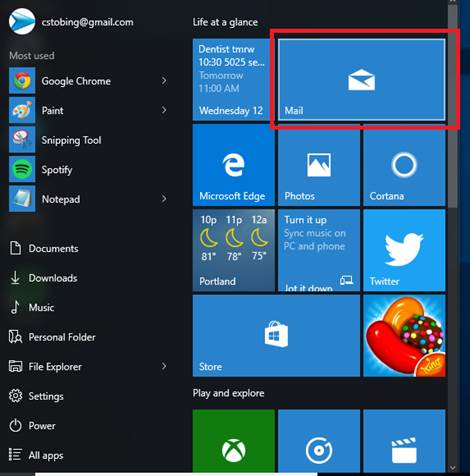The width and height of the screenshot is (470, 476).
Task: Expand Notepad jump list arrow
Action: click(164, 199)
